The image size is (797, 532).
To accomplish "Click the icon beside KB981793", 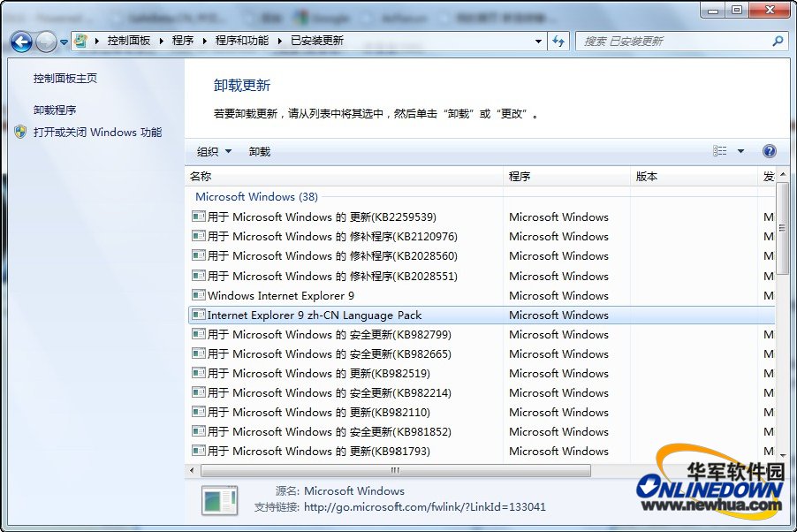I will coord(199,451).
